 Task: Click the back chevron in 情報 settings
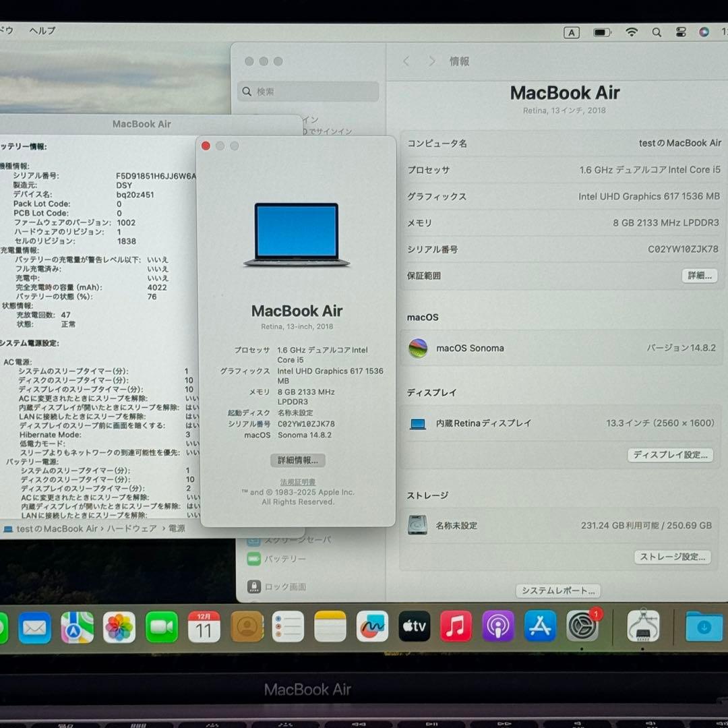[x=406, y=61]
